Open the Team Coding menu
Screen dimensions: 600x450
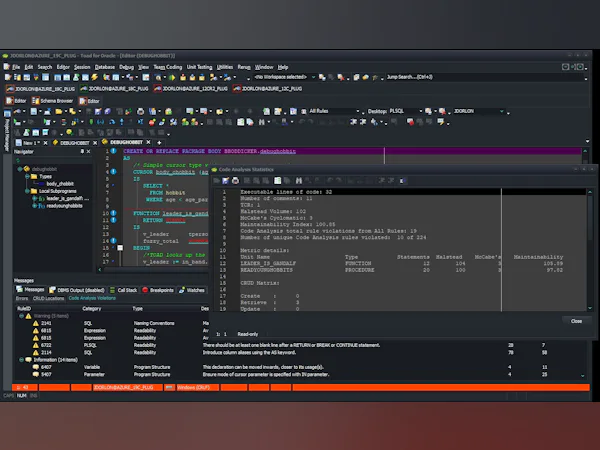click(167, 67)
